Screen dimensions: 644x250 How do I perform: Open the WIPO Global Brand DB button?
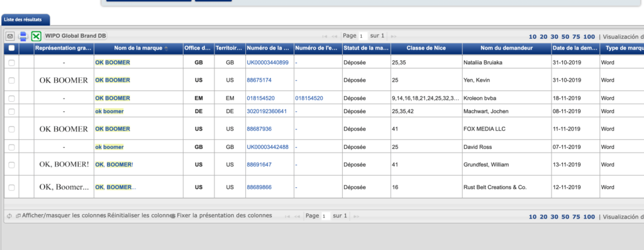75,36
